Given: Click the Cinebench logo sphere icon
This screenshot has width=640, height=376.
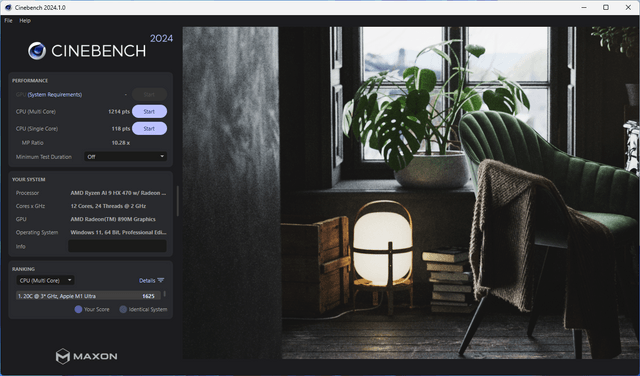Looking at the screenshot, I should point(37,51).
